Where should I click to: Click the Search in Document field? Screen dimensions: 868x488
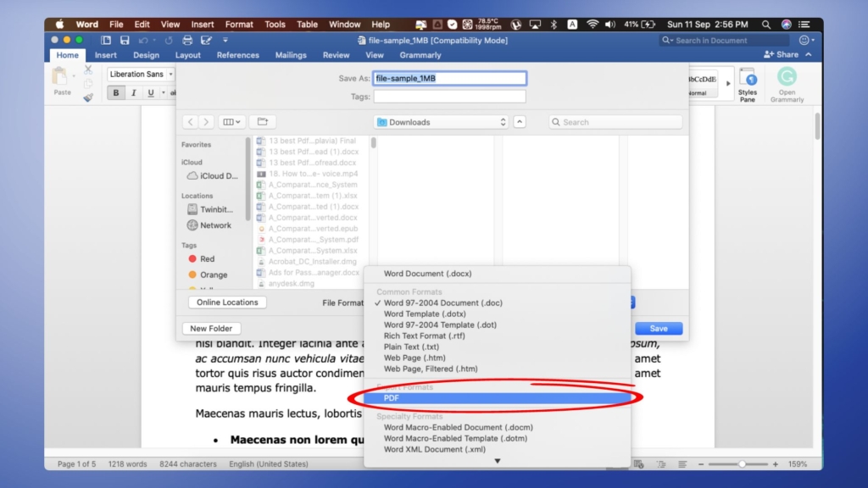pos(725,41)
